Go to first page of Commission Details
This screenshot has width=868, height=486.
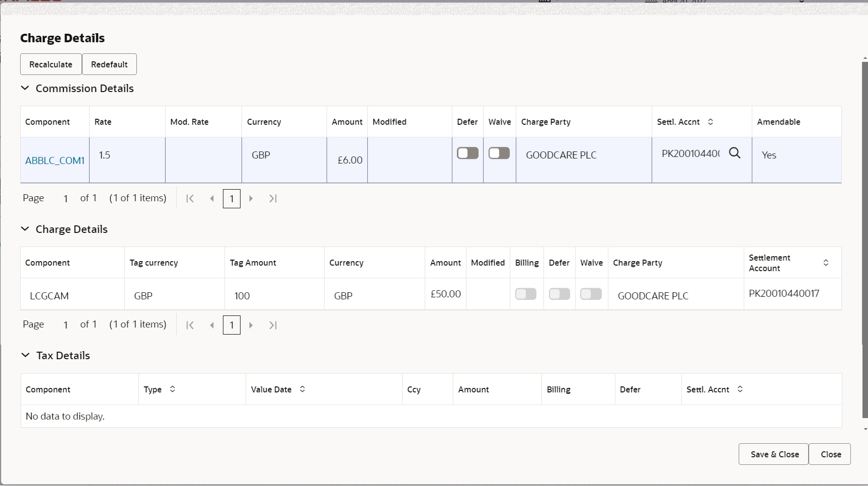(x=190, y=198)
